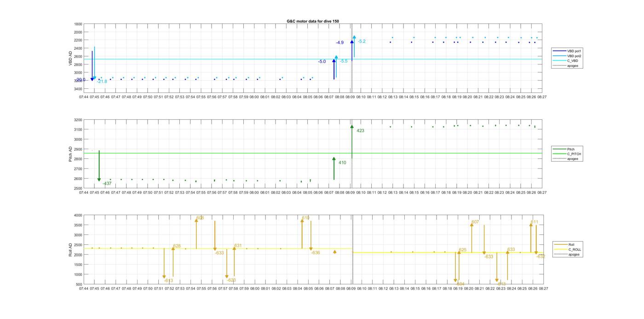Click the '-5.2' annotation in the VBD plot
The width and height of the screenshot is (644, 319).
click(x=362, y=41)
